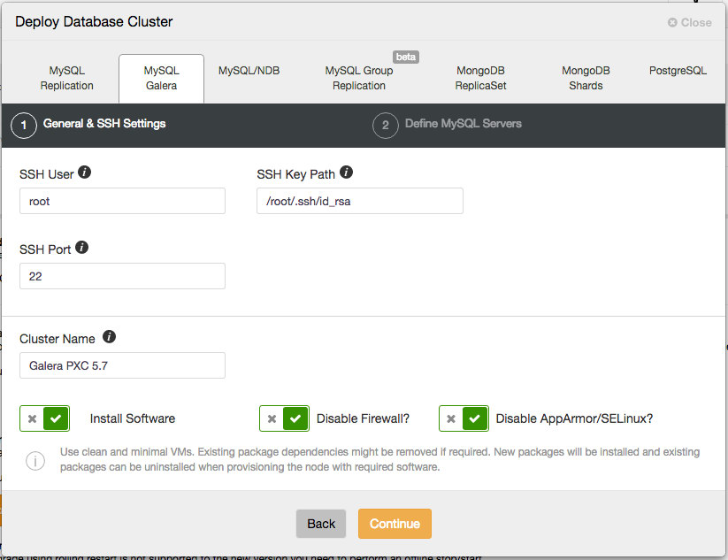Select the MySQL Galera tab
This screenshot has width=728, height=560.
coord(161,78)
